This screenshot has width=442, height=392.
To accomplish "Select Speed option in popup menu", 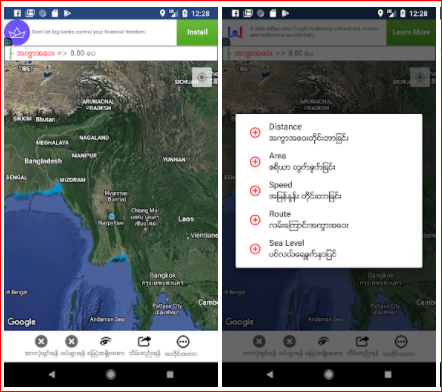I will point(329,190).
